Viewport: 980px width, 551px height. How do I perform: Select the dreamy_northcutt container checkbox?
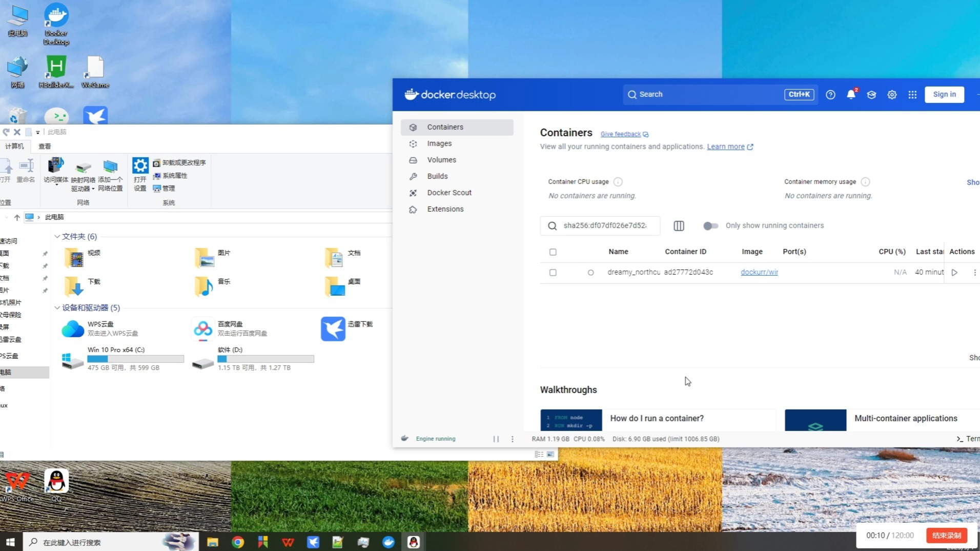coord(553,273)
